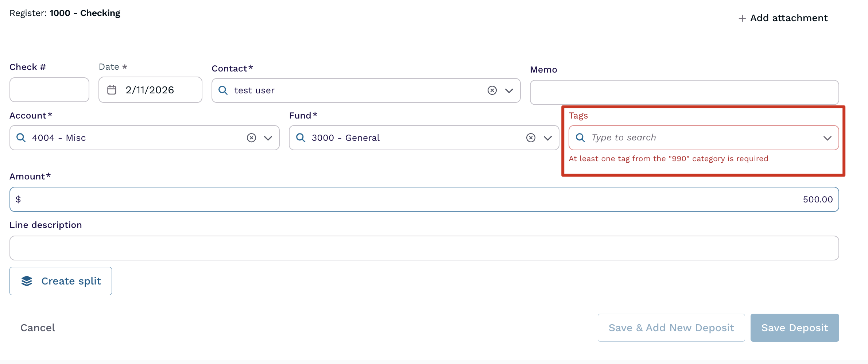Click the search icon in Tags field
Viewport: 868px width, 364px height.
580,138
